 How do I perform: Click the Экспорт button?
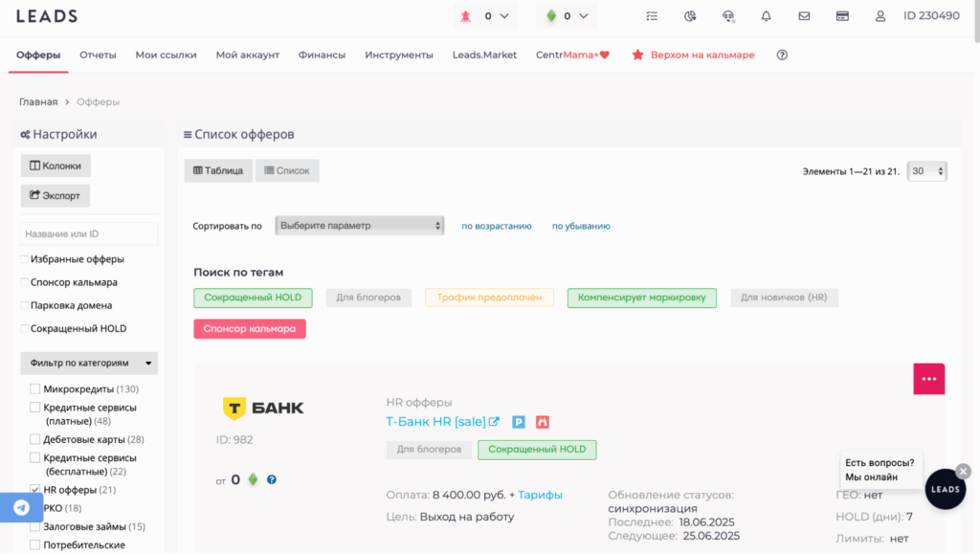tap(56, 195)
